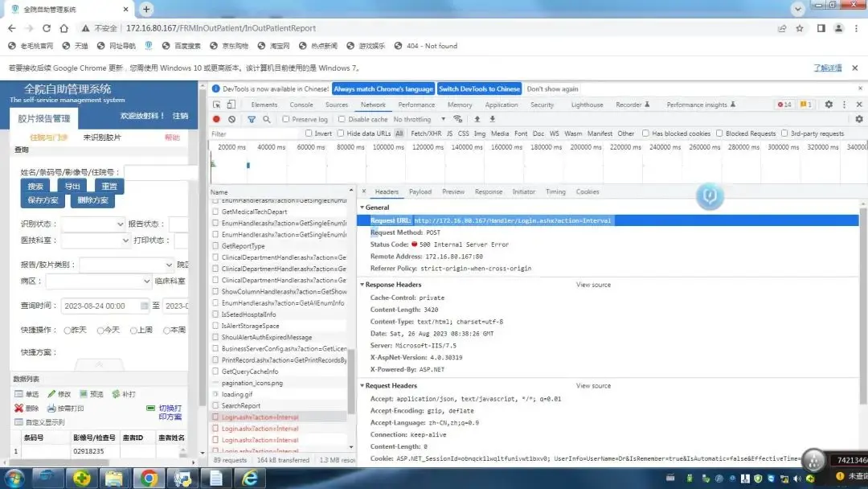Click the 注销 logout link
868x489 pixels.
coord(181,116)
